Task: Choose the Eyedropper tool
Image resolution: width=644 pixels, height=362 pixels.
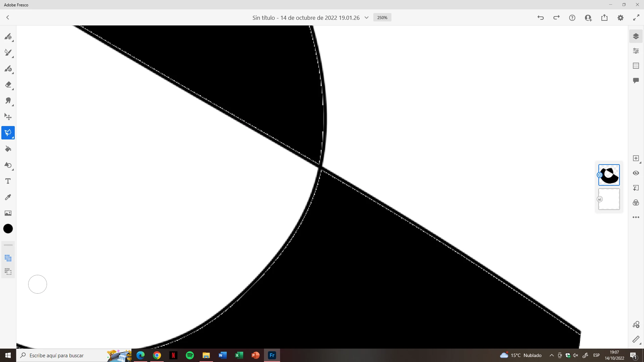Action: [8, 197]
